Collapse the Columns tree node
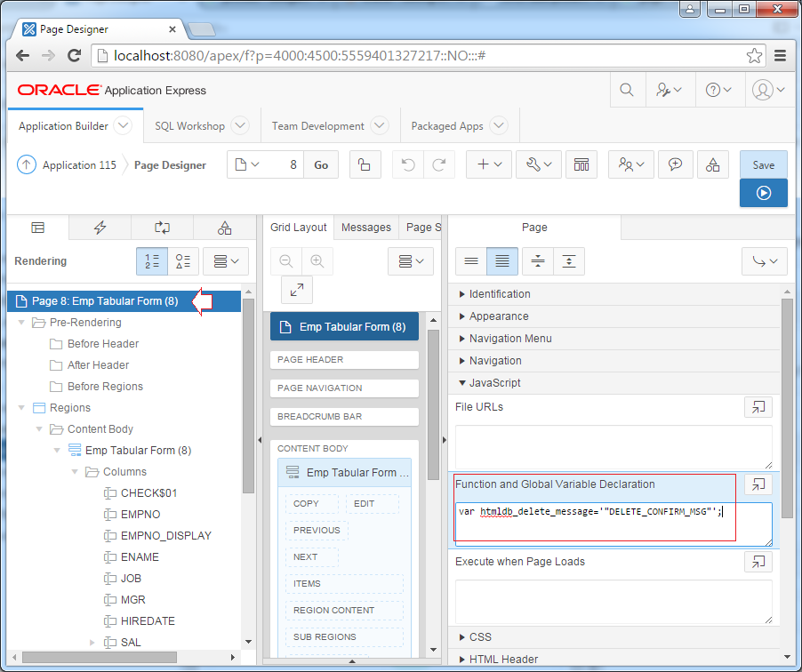Screen dimensions: 802x672 pyautogui.click(x=75, y=471)
